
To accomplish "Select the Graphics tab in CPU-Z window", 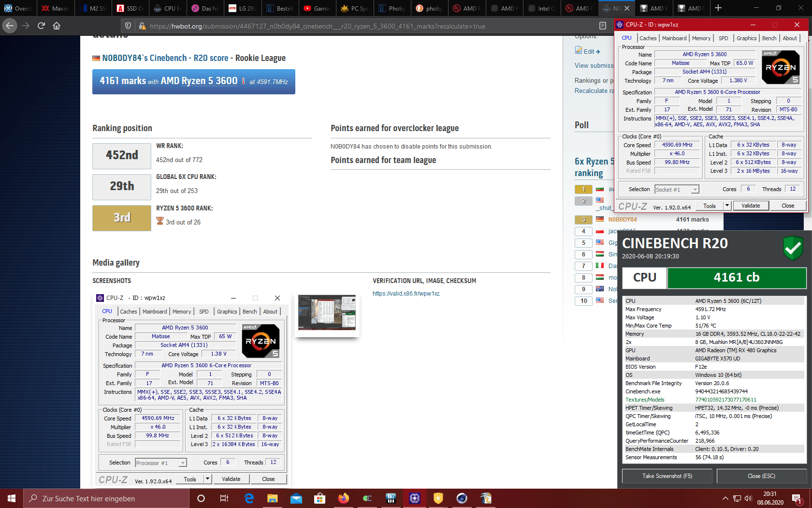I will pyautogui.click(x=747, y=38).
